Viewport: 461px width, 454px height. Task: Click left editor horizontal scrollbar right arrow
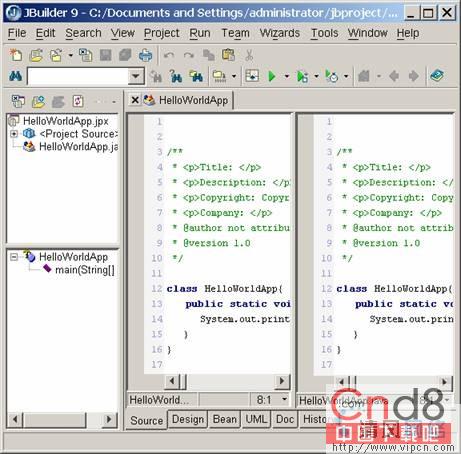[x=282, y=381]
